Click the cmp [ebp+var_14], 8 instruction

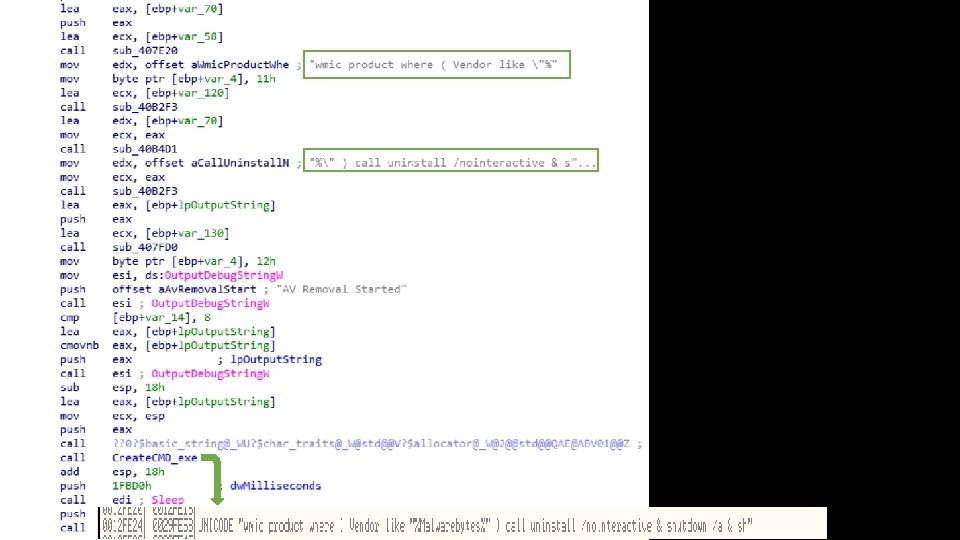tap(135, 318)
